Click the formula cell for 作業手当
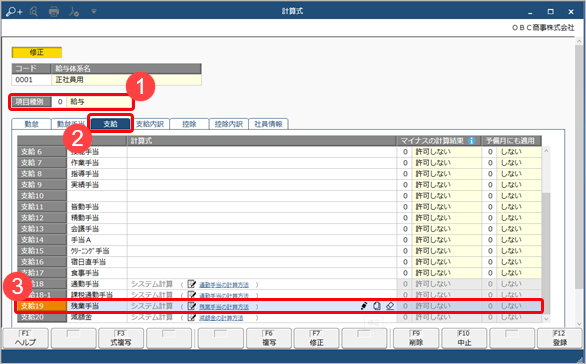 coord(262,163)
